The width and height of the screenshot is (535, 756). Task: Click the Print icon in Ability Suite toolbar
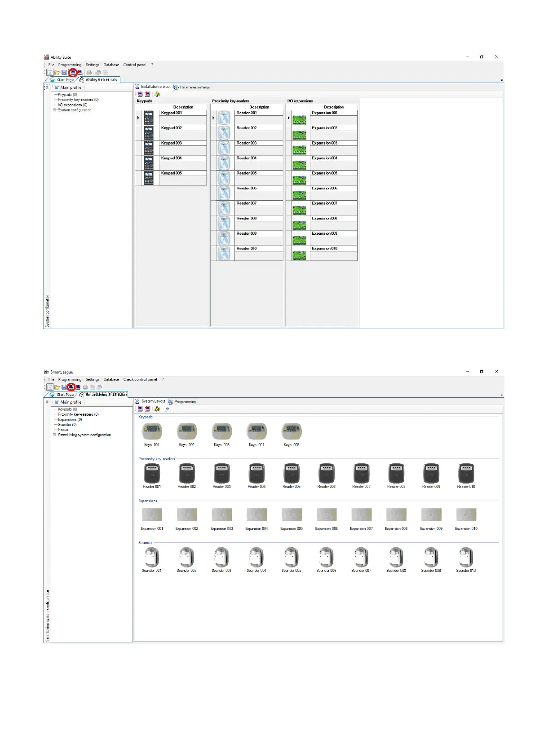point(89,72)
